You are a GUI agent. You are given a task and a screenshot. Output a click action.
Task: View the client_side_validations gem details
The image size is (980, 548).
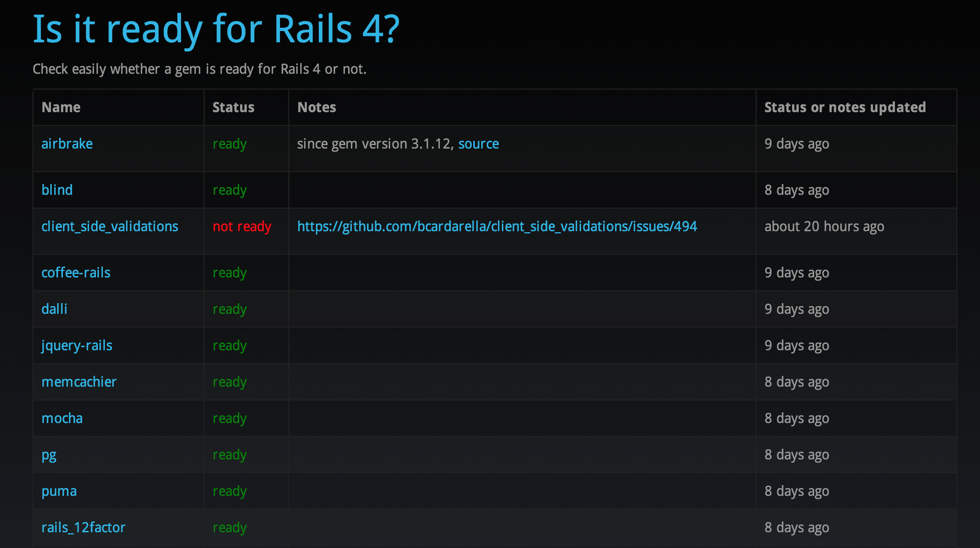click(110, 227)
